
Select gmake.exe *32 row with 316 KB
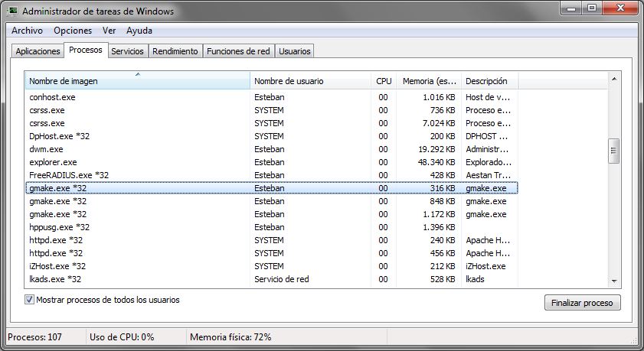pyautogui.click(x=272, y=188)
